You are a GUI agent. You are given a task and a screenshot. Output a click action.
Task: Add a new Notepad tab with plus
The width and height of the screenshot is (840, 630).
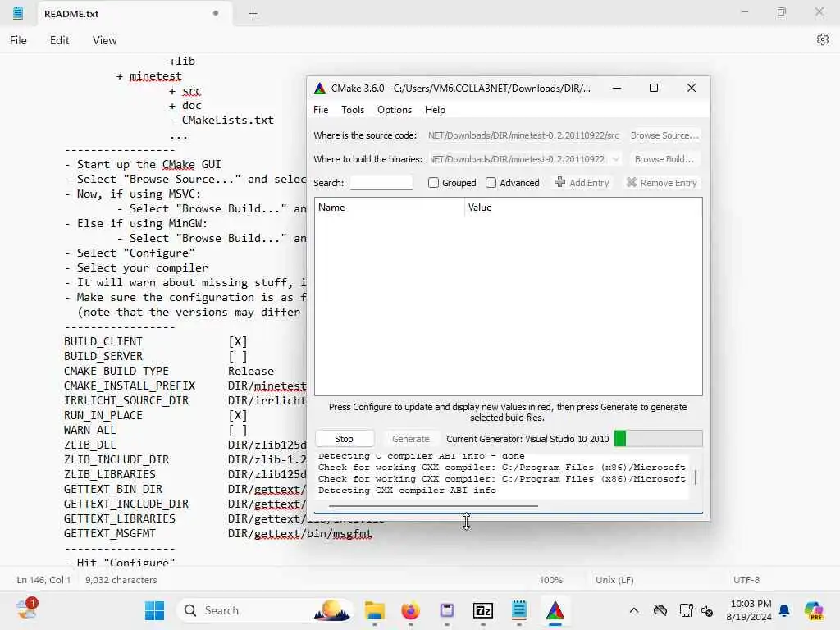click(x=253, y=14)
